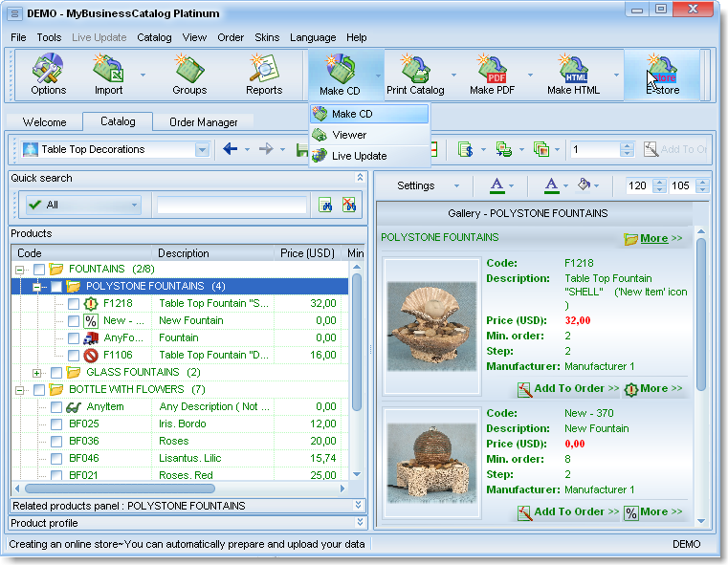Click the Reports toolbar icon
Image resolution: width=728 pixels, height=565 pixels.
click(263, 75)
